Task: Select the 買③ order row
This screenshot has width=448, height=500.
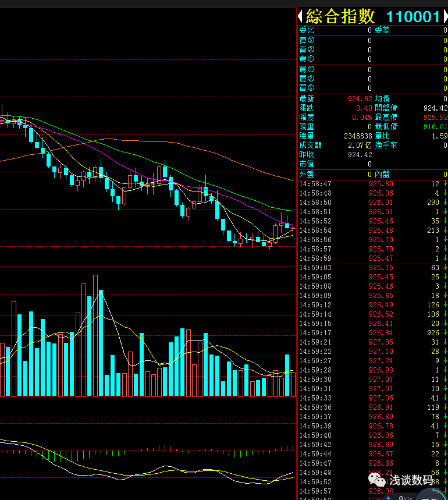Action: (373, 88)
